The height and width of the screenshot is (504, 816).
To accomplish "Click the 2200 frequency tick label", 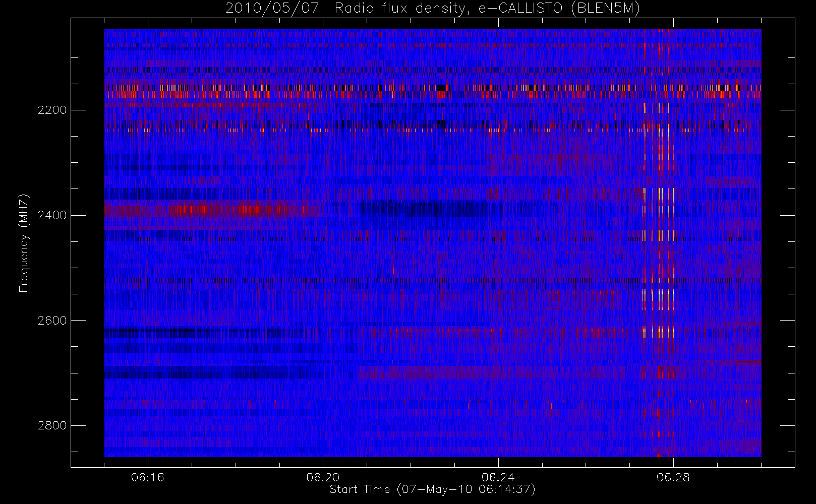I will (52, 110).
